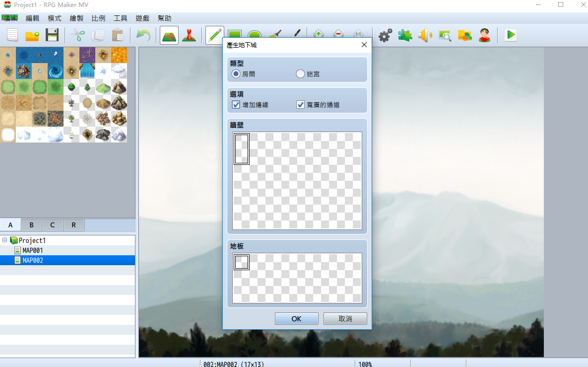The height and width of the screenshot is (367, 588).
Task: Select the 迷宮 maze type radio button
Action: pos(300,74)
